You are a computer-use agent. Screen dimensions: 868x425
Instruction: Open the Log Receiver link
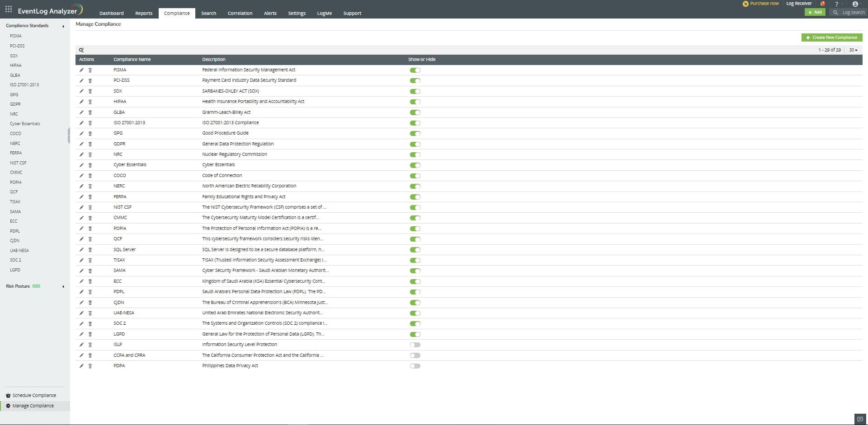click(x=799, y=4)
